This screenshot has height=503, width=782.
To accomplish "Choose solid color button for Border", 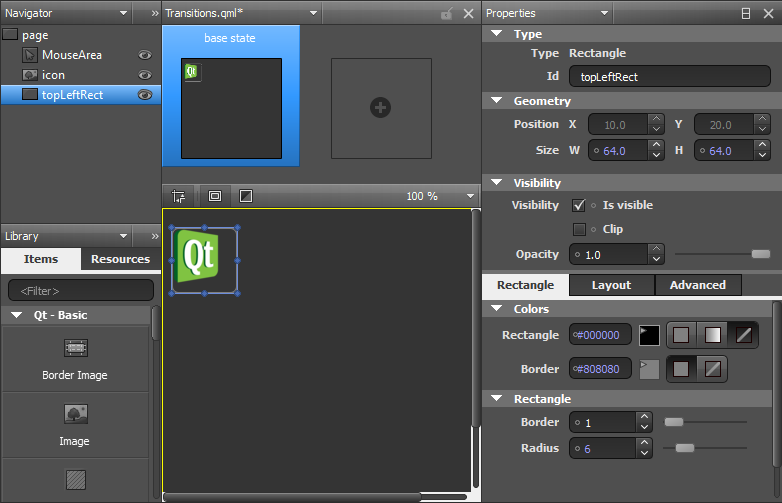I will coord(680,369).
